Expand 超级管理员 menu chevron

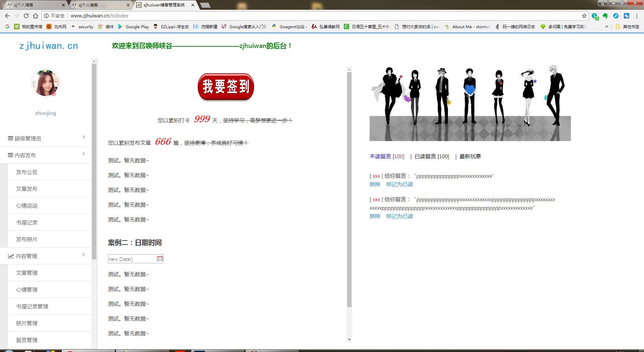click(84, 137)
